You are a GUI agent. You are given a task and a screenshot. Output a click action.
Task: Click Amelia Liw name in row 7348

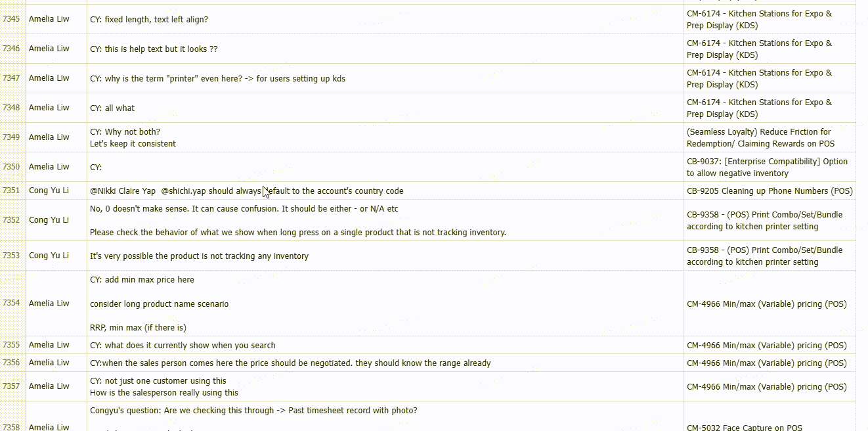(49, 108)
